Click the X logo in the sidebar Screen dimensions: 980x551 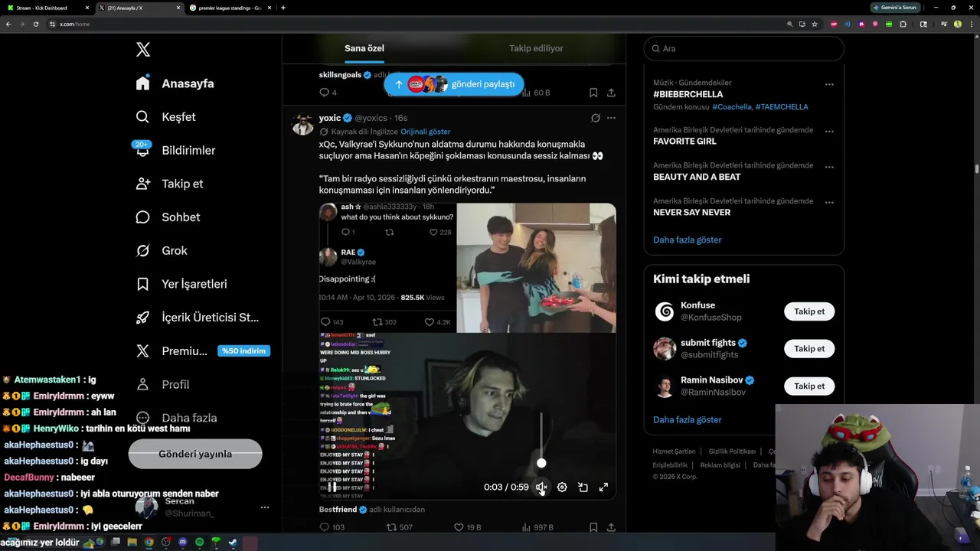click(143, 50)
